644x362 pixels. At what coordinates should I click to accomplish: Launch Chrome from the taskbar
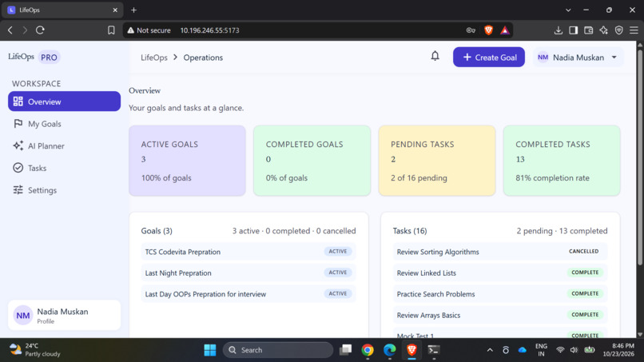(368, 350)
